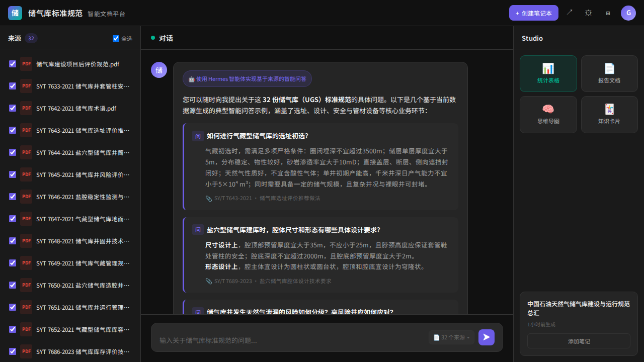Click paperclip icon beside SY/T 7643-2021 citation
644x362 pixels.
tap(209, 198)
